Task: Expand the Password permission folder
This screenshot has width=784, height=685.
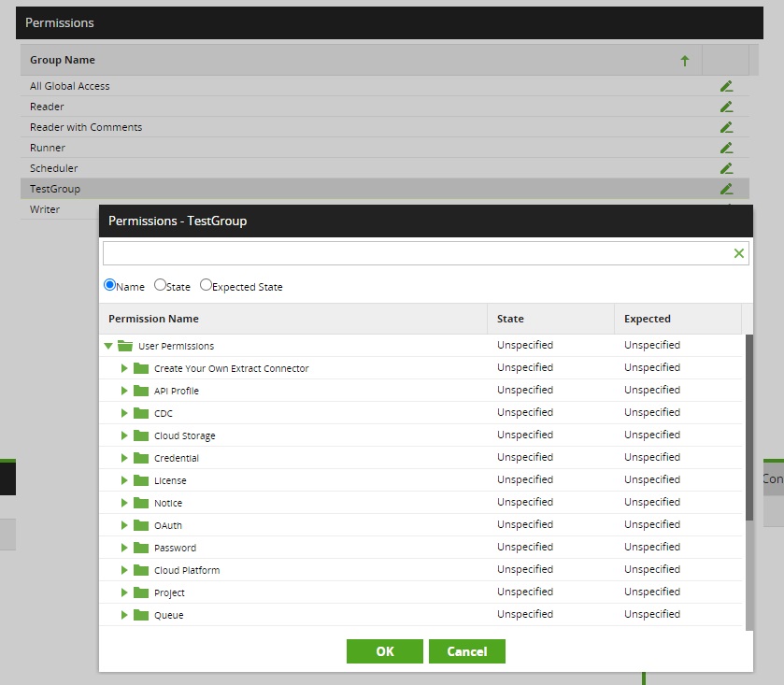Action: tap(124, 548)
